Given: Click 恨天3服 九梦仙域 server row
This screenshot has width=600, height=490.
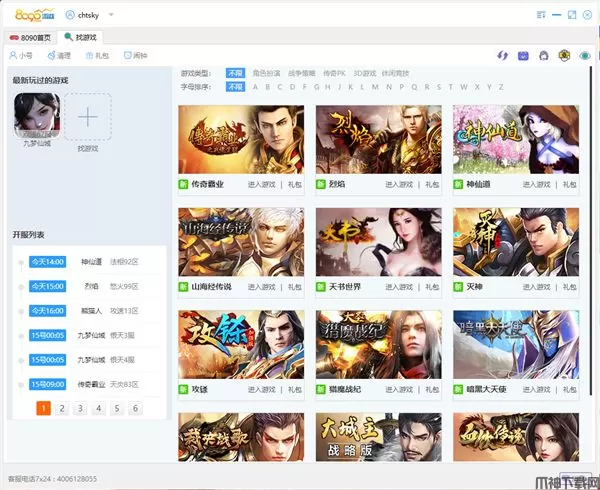Looking at the screenshot, I should (88, 335).
